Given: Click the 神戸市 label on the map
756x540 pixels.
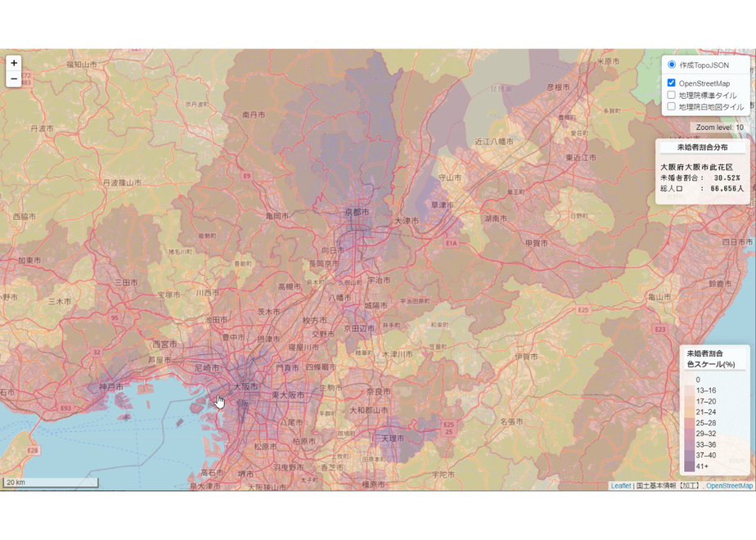Looking at the screenshot, I should [x=111, y=387].
